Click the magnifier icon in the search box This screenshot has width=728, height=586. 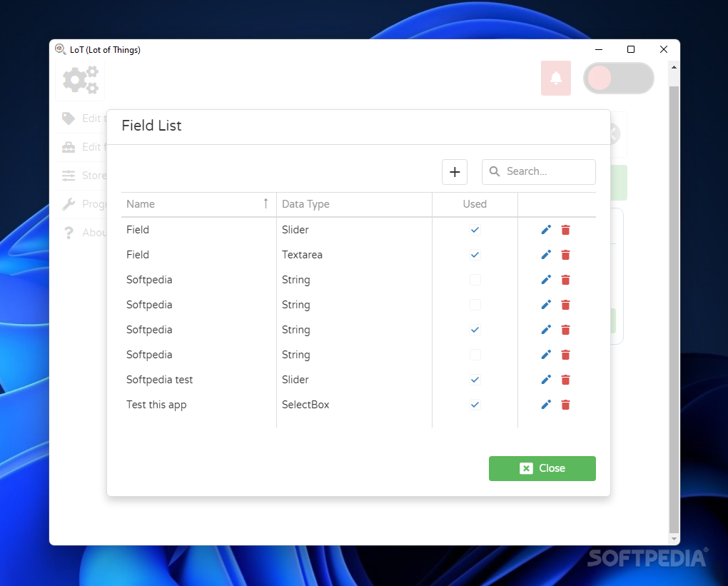tap(495, 171)
